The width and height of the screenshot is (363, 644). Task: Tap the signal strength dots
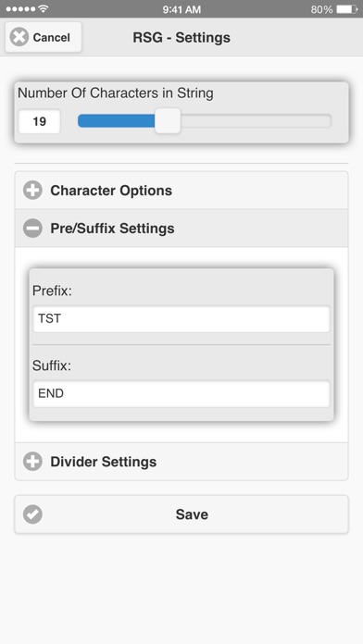pos(21,9)
